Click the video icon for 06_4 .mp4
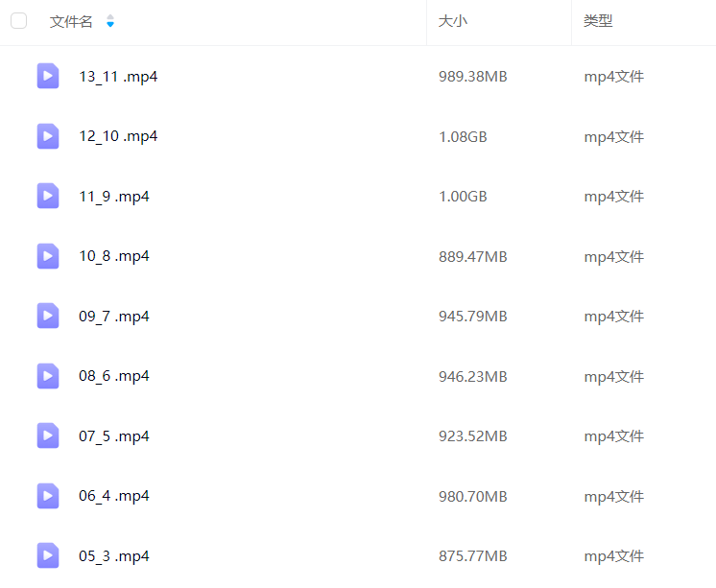716x588 pixels. point(48,496)
